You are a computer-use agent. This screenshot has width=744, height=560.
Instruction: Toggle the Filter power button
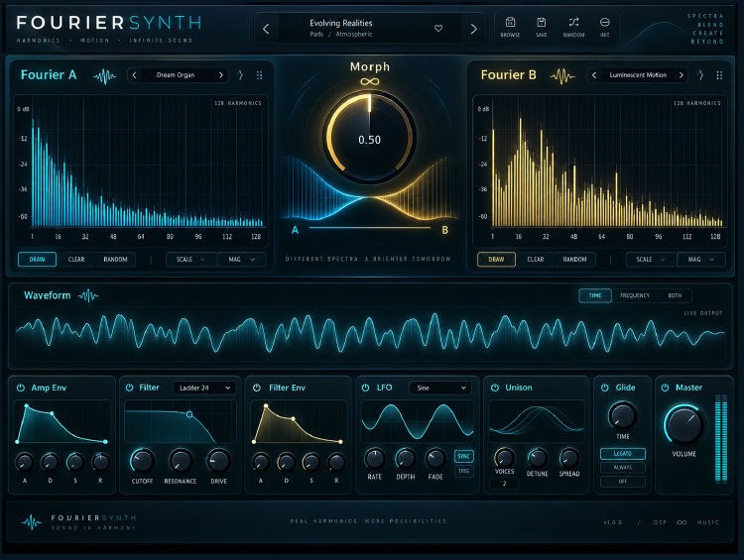130,388
